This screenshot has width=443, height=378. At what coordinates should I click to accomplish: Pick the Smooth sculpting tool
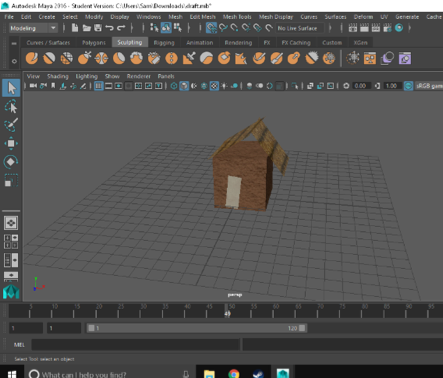pyautogui.click(x=49, y=58)
